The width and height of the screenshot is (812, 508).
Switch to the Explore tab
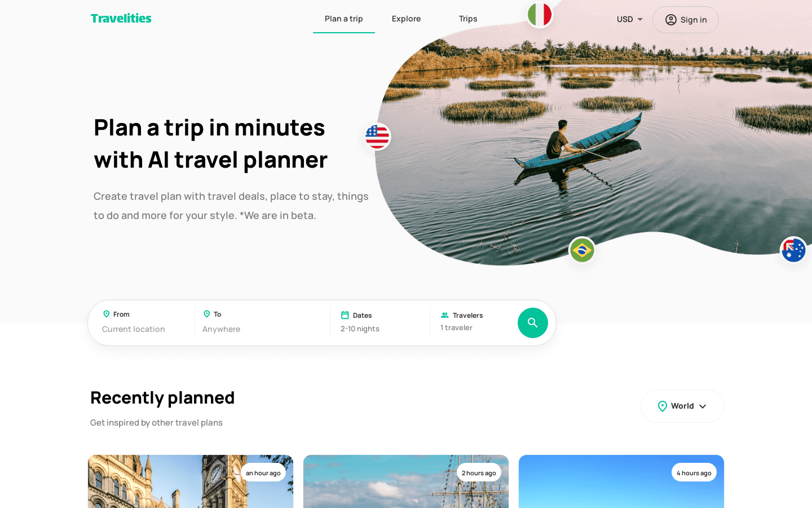pos(406,19)
